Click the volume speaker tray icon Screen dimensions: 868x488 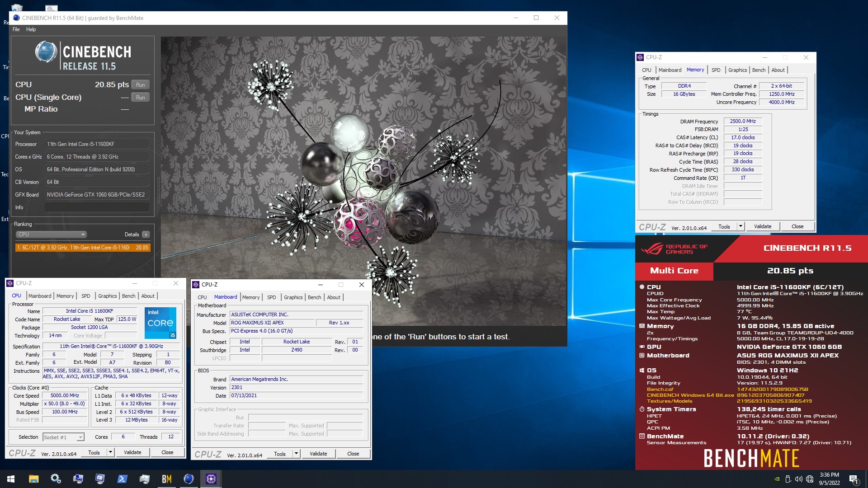coord(798,479)
